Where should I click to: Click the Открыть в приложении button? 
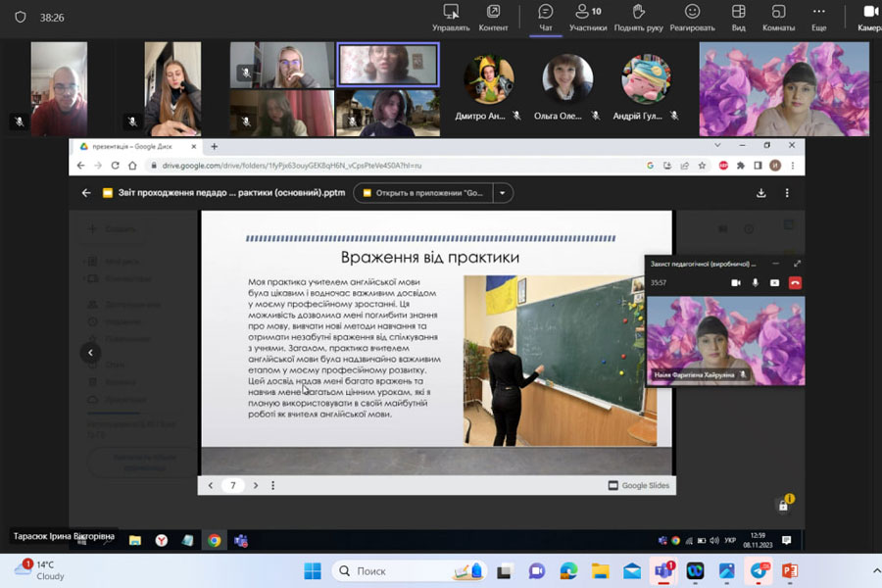423,193
